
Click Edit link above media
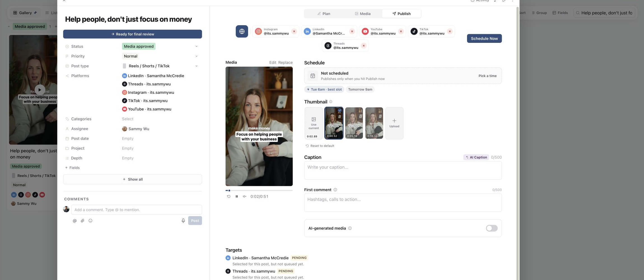point(272,62)
